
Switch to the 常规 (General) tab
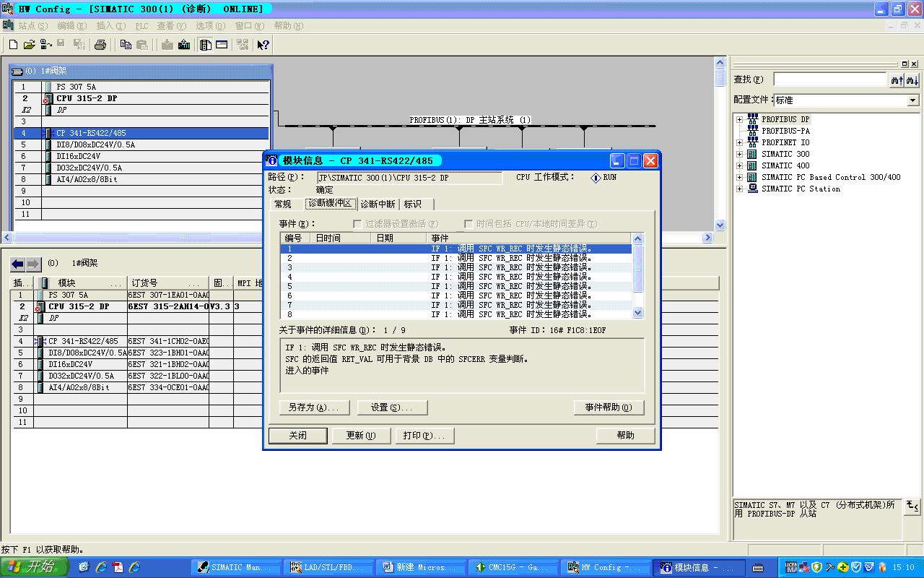pyautogui.click(x=283, y=204)
